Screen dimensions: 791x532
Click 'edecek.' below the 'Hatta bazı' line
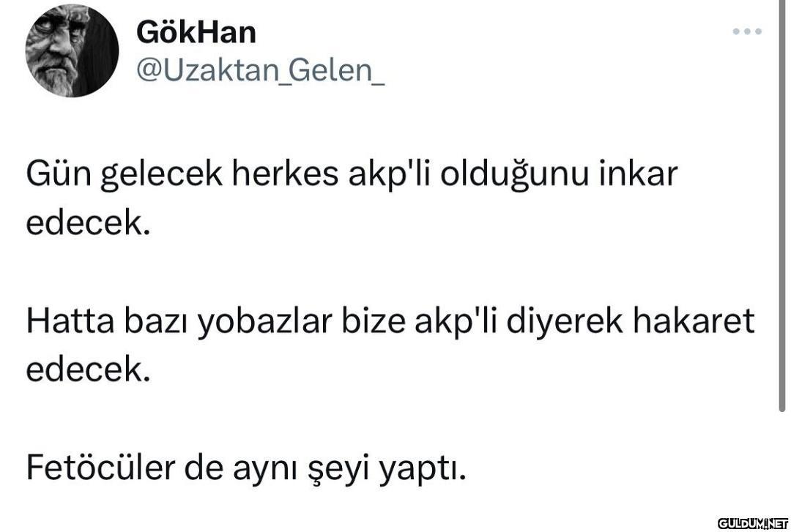coord(89,370)
